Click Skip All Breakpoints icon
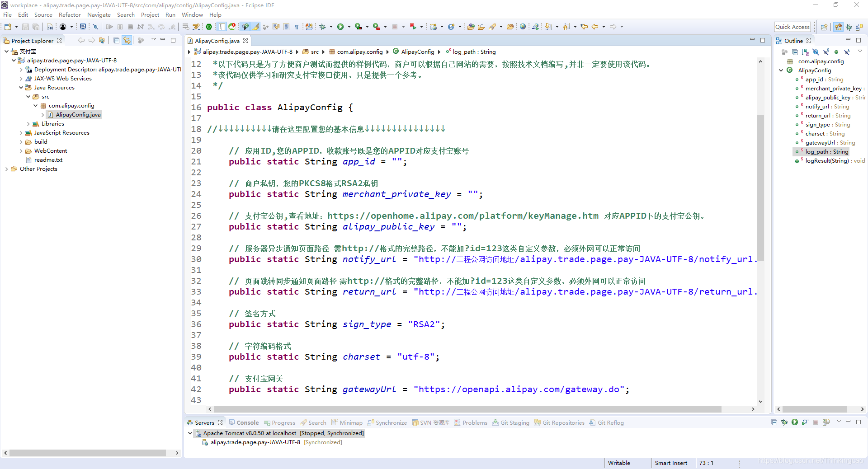The image size is (868, 469). point(96,27)
